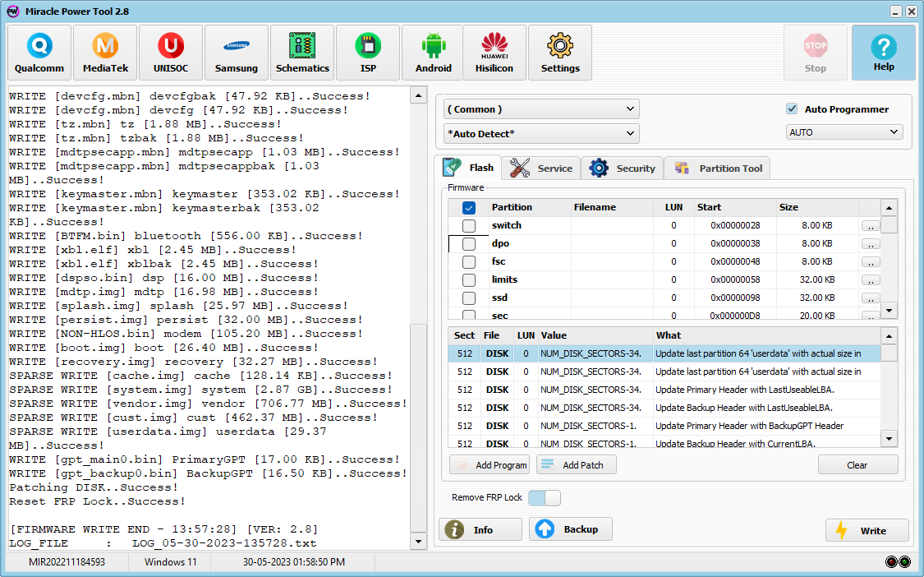Click the red status indicator light
This screenshot has width=924, height=577.
point(891,561)
